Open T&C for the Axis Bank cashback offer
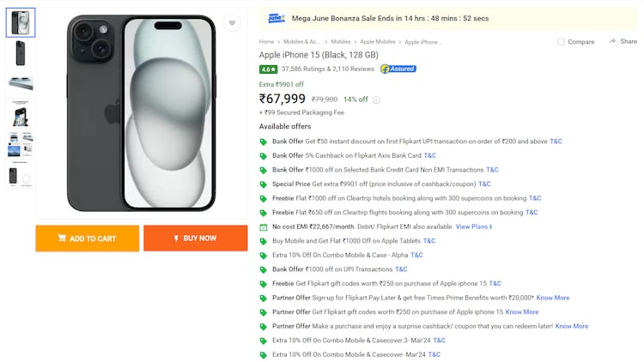Image resolution: width=644 pixels, height=362 pixels. point(430,155)
